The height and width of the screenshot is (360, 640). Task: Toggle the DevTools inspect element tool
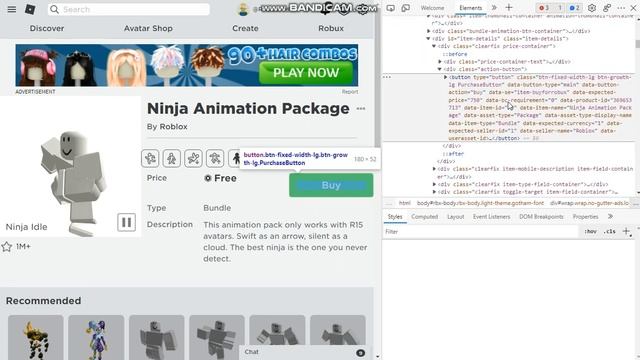coord(391,8)
